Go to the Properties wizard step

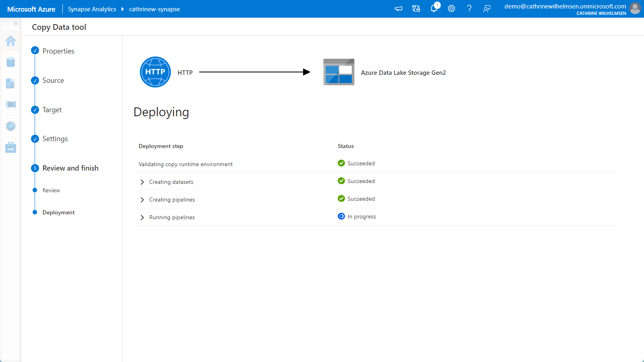pyautogui.click(x=58, y=51)
